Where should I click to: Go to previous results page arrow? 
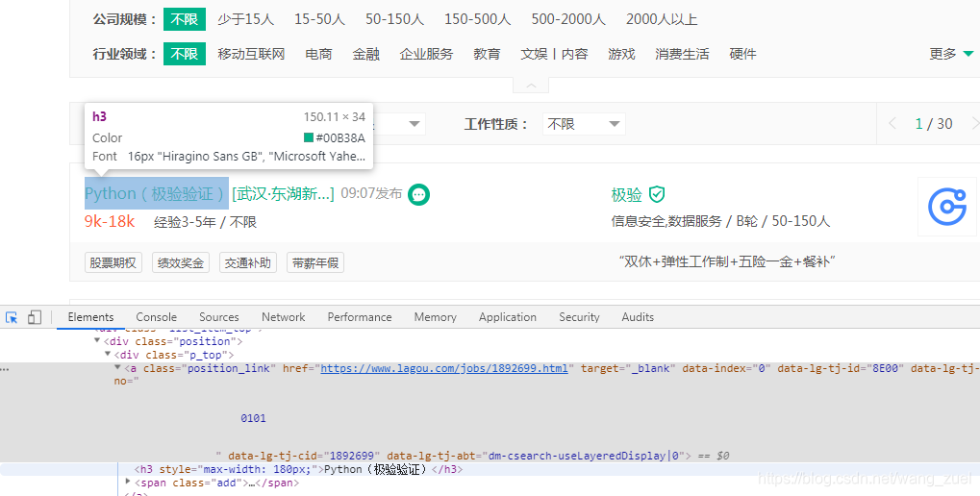[x=892, y=124]
